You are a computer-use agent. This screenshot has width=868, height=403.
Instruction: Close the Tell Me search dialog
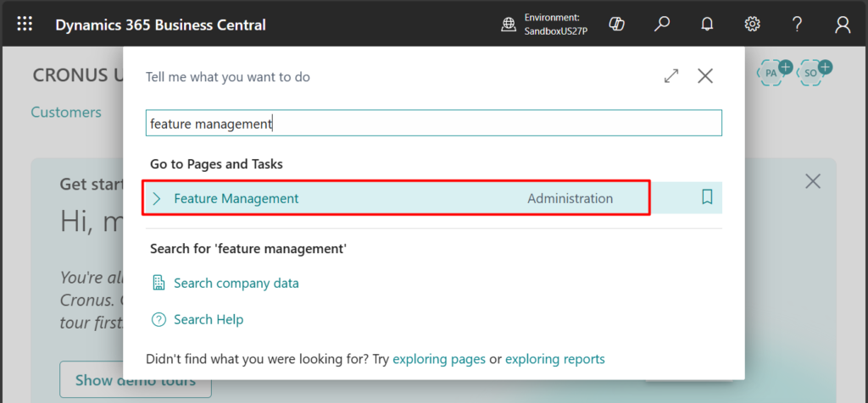[x=705, y=76]
